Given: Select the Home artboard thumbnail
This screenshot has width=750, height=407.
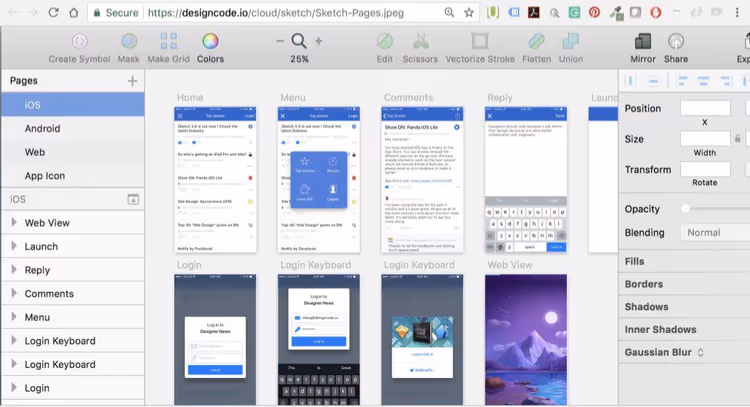Looking at the screenshot, I should [215, 180].
